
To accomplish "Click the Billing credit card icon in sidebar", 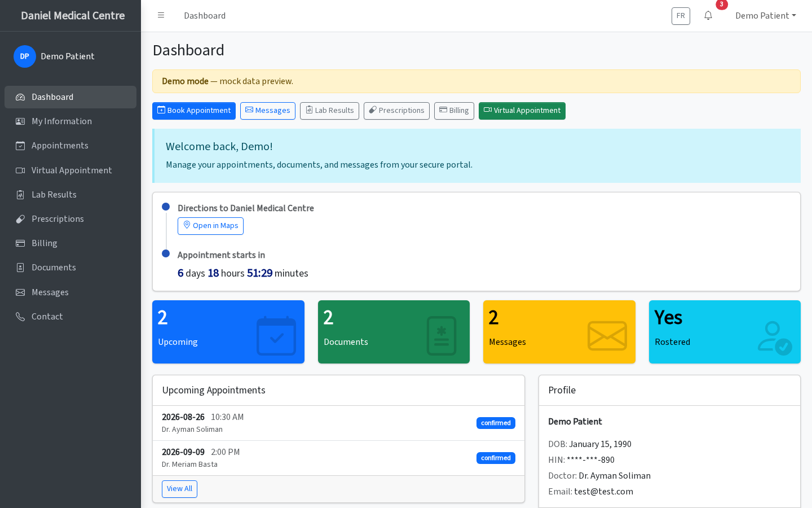I will 20,243.
